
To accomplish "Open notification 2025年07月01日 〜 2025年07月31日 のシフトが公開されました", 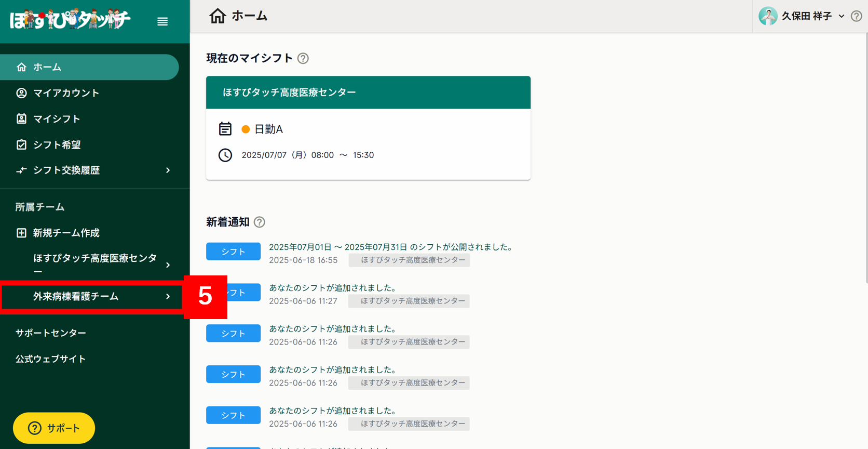I will coord(391,247).
